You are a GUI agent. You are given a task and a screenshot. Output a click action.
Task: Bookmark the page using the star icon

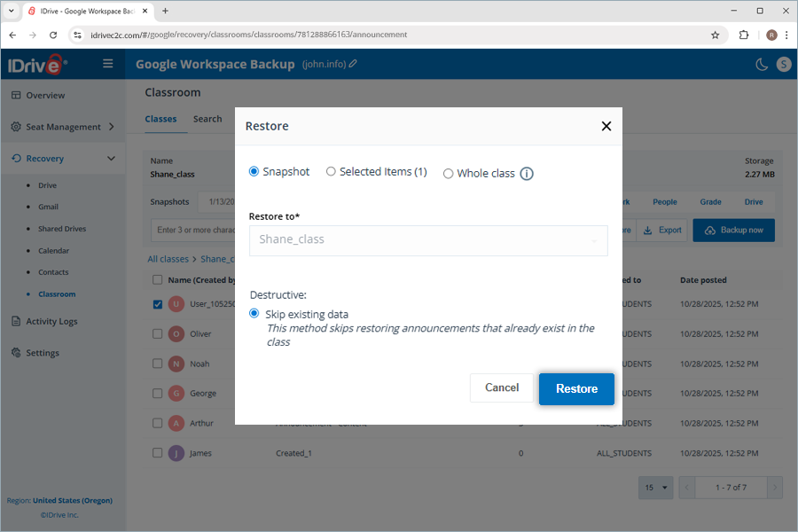pyautogui.click(x=716, y=35)
